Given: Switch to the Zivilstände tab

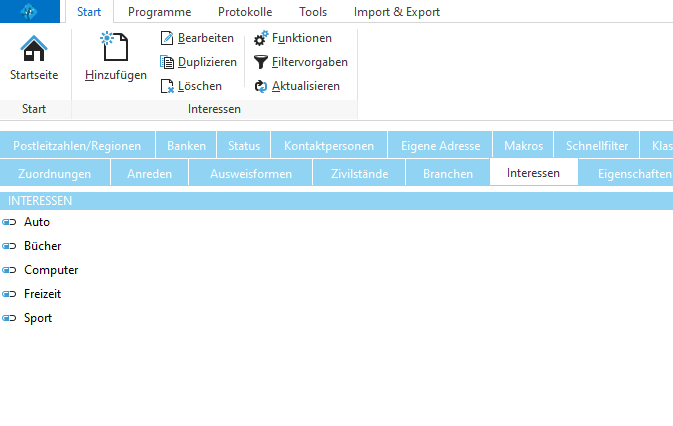Looking at the screenshot, I should click(360, 173).
